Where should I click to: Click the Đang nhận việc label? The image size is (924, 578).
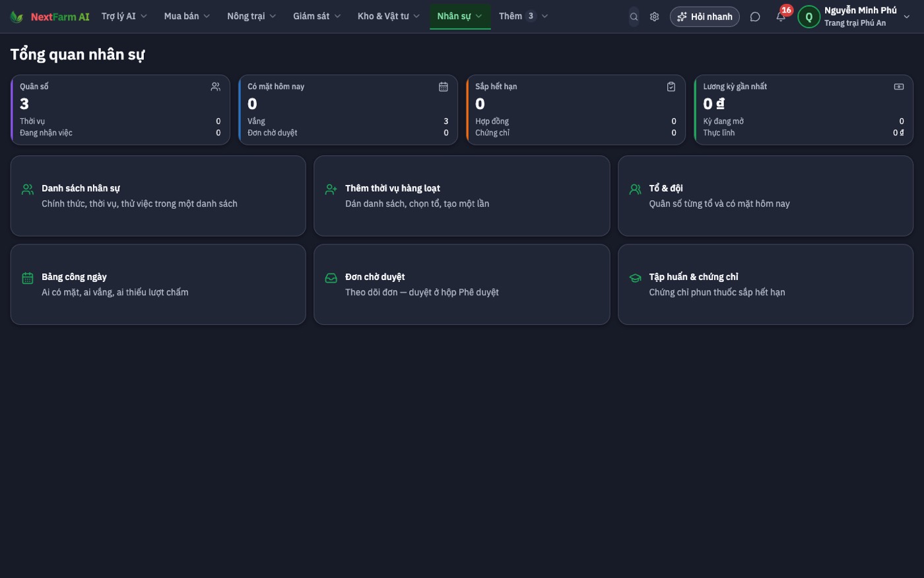coord(46,133)
